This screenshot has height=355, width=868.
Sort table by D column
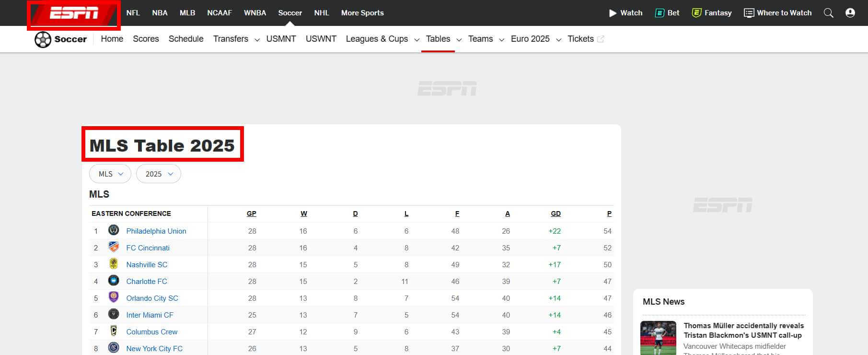(355, 213)
